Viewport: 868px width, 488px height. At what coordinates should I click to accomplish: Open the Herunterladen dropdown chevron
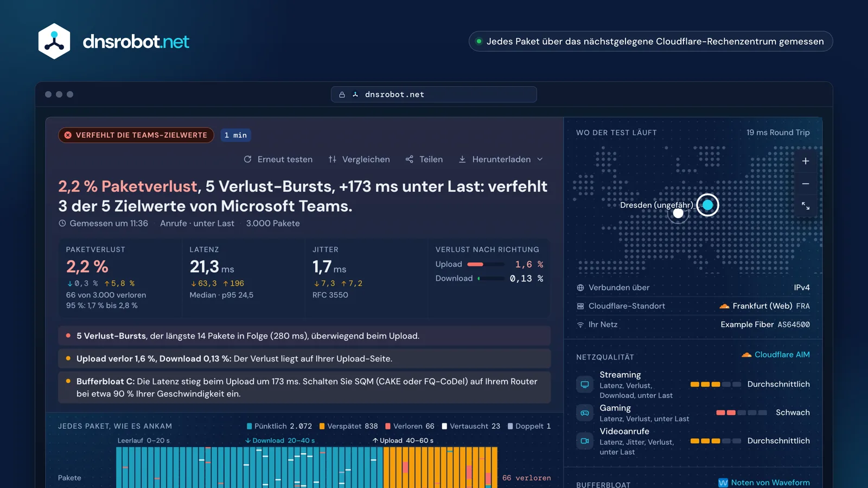tap(540, 159)
